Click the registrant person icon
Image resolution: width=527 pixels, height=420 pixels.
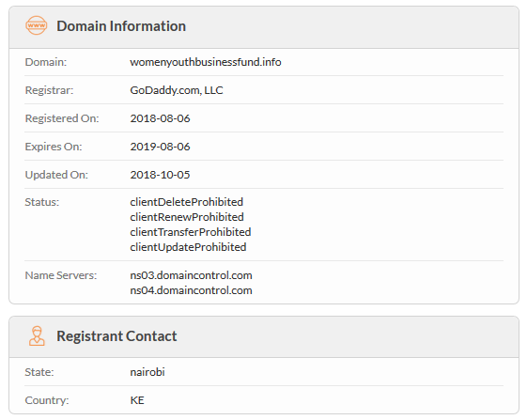click(x=37, y=336)
